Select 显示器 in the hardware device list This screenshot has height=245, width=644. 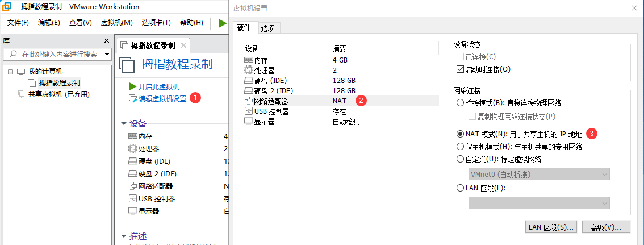click(264, 121)
